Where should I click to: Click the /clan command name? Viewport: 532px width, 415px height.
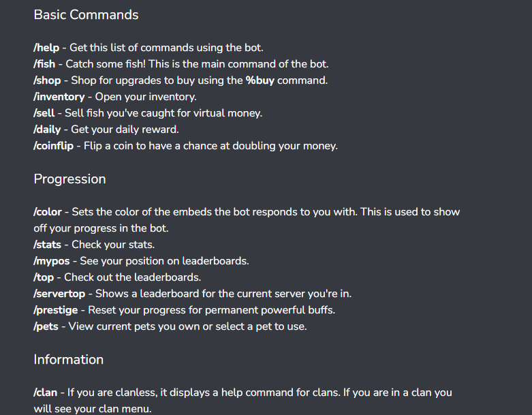pos(46,393)
